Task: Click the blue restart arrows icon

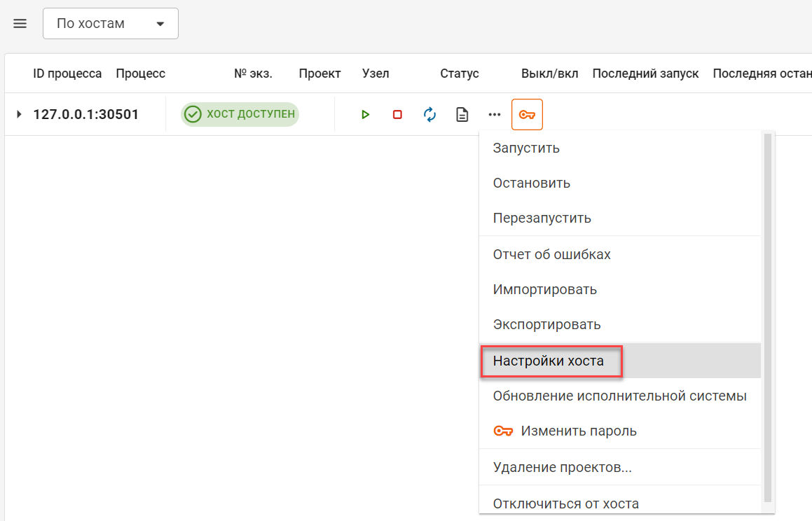Action: click(x=429, y=115)
